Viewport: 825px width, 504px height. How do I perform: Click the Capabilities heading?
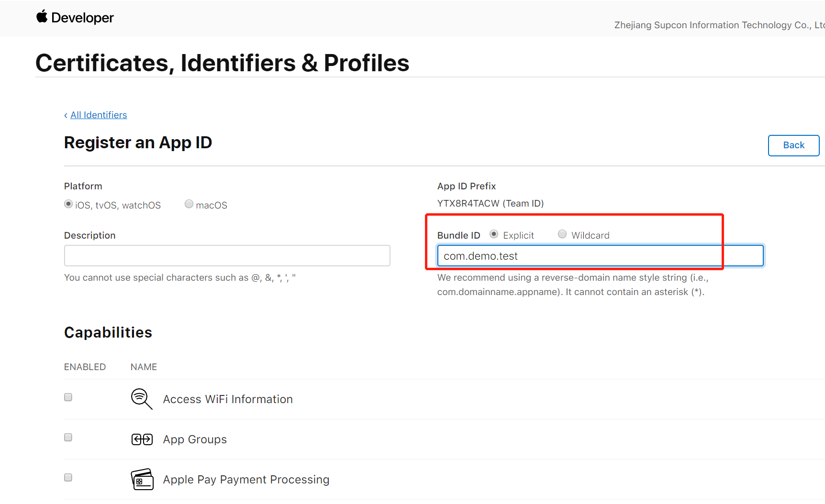[108, 332]
